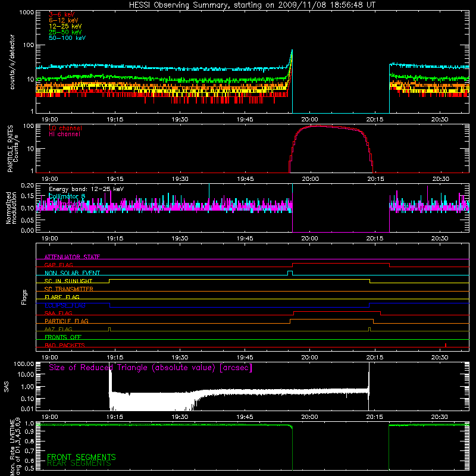Click the blue ECLIPSE FLAG label
This screenshot has height=476, width=476.
coord(65,305)
